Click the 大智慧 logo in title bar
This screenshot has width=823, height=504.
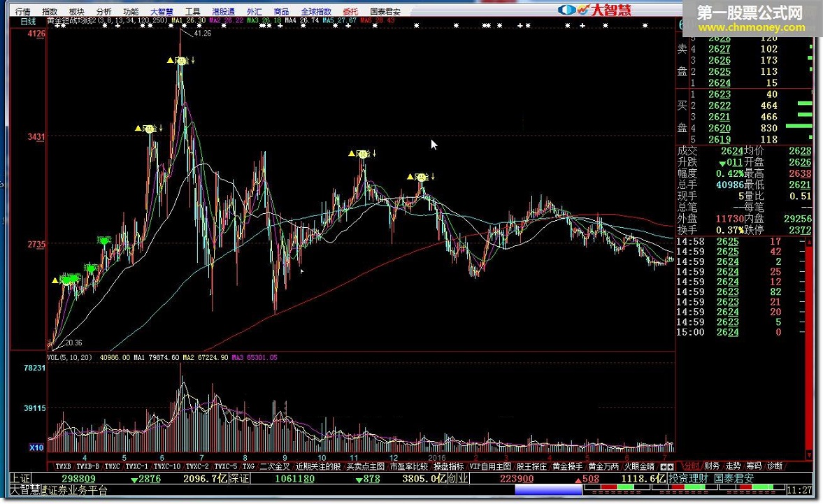pos(594,10)
